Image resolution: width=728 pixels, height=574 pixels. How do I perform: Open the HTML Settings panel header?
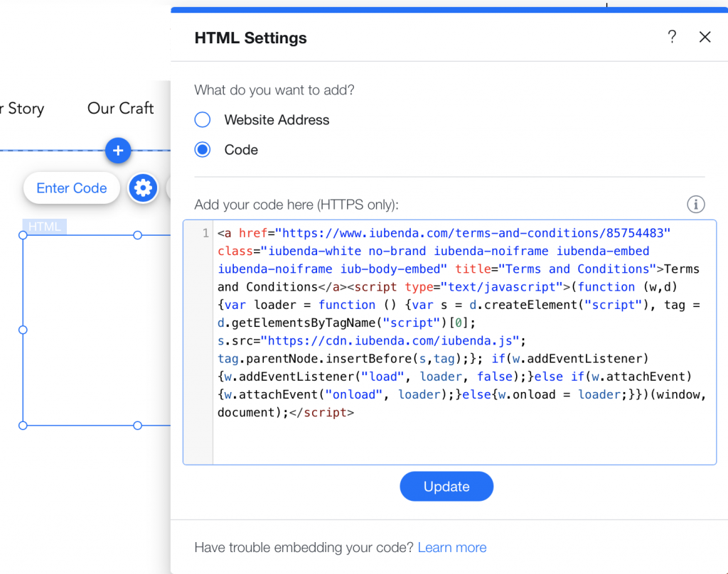pos(250,38)
